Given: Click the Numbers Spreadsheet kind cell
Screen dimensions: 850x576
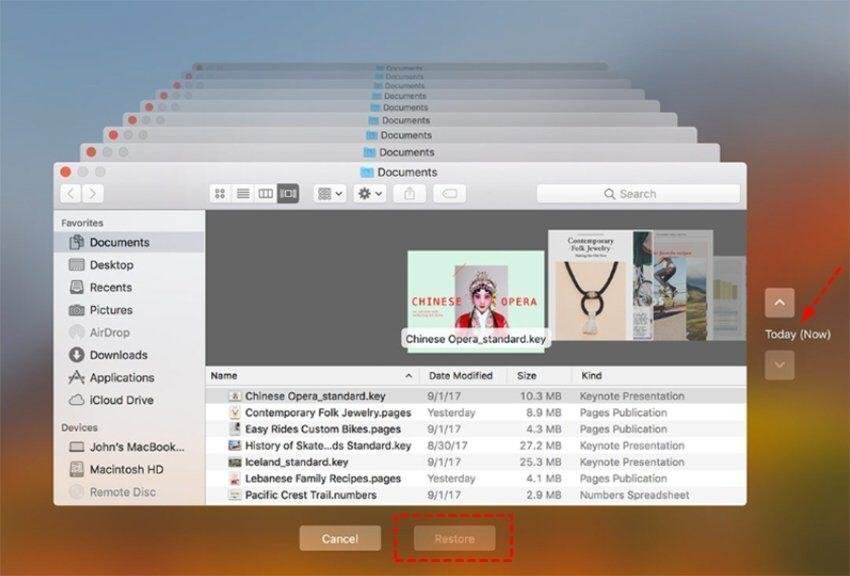Looking at the screenshot, I should [x=634, y=495].
